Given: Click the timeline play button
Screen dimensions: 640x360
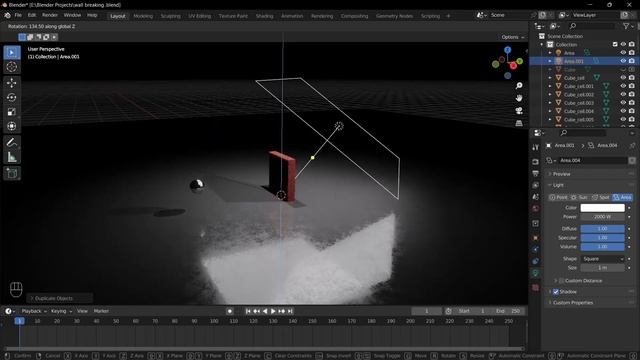Looking at the screenshot, I should (273, 311).
